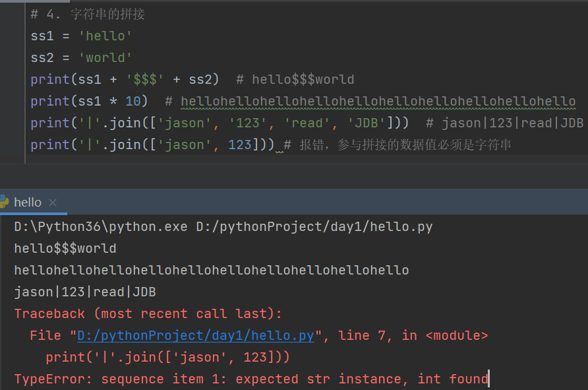Image resolution: width=588 pixels, height=390 pixels.
Task: Click 'Traceback (most recent call last):' line
Action: [148, 314]
